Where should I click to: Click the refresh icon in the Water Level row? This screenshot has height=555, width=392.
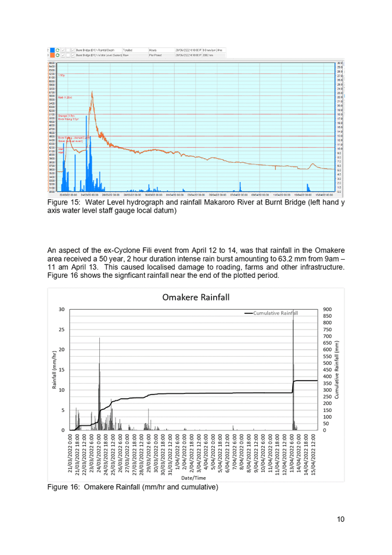pos(57,55)
